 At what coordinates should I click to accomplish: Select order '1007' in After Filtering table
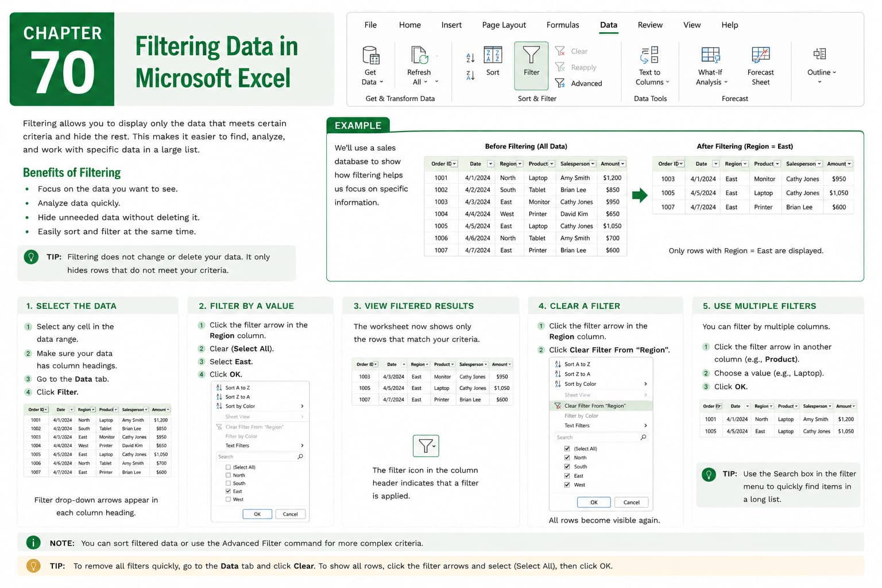[668, 207]
